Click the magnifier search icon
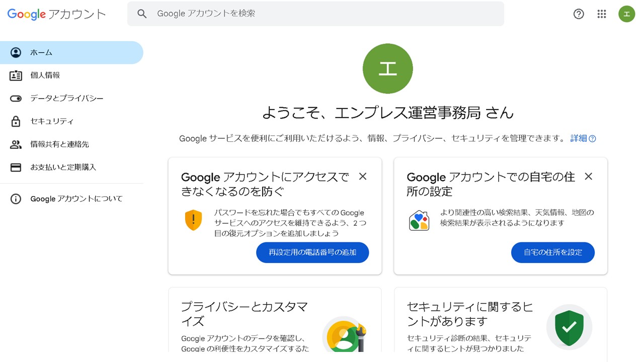The height and width of the screenshot is (362, 644). pyautogui.click(x=142, y=14)
